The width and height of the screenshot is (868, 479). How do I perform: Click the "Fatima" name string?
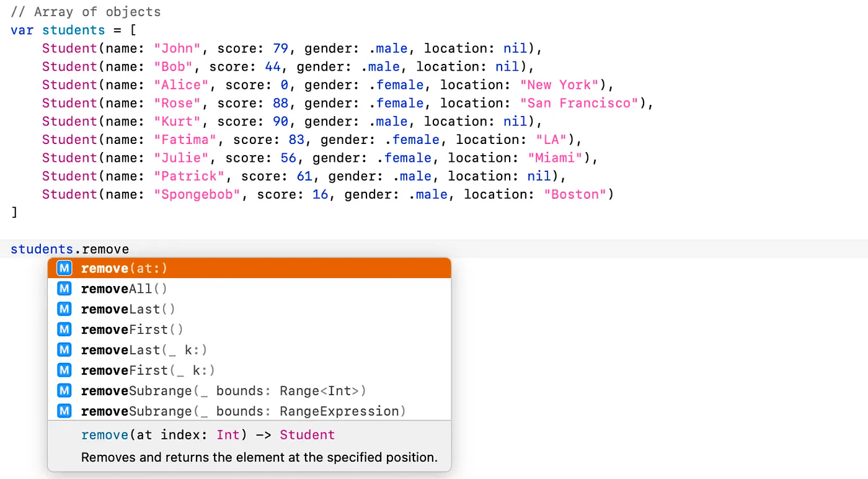185,140
